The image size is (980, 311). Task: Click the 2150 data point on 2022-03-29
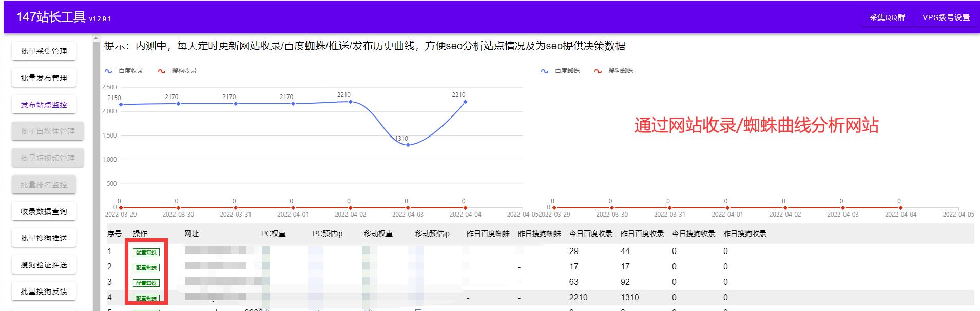click(121, 105)
